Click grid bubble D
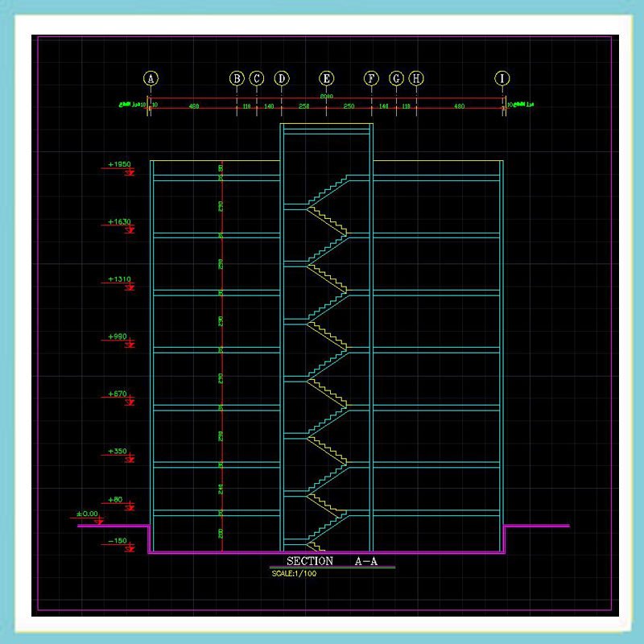The height and width of the screenshot is (644, 644). pos(282,78)
